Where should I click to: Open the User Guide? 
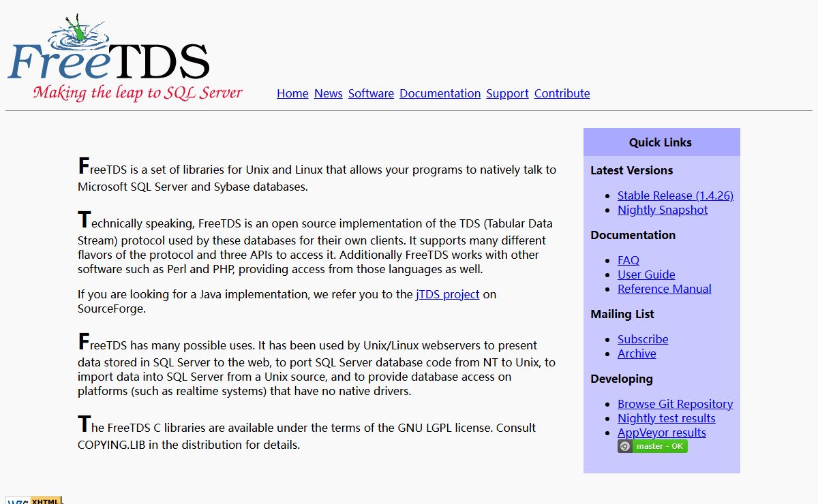tap(646, 274)
